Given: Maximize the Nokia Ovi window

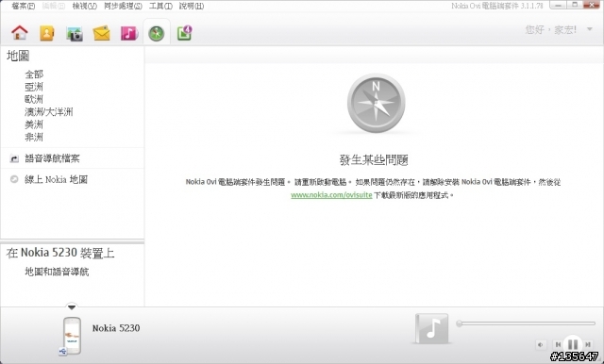Looking at the screenshot, I should (x=575, y=5).
